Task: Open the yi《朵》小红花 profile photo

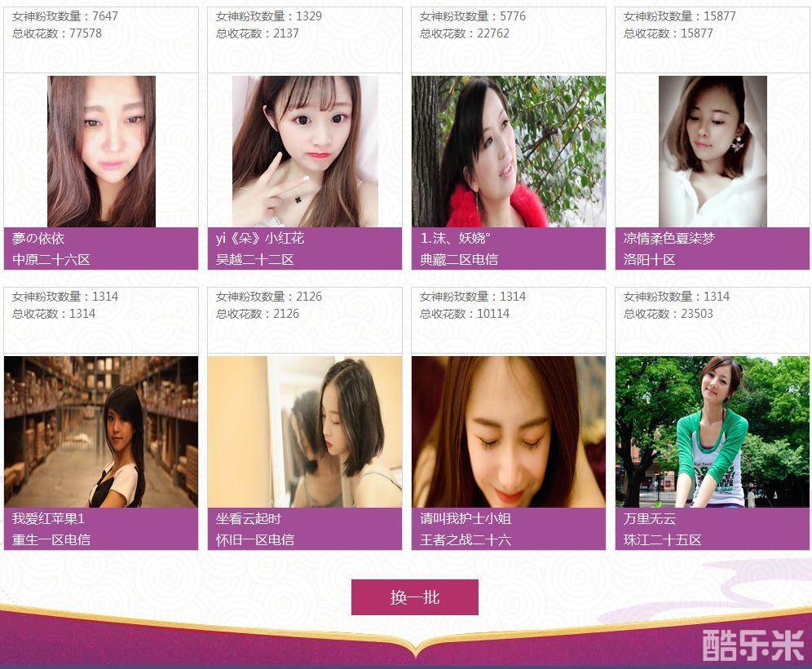Action: [x=305, y=152]
